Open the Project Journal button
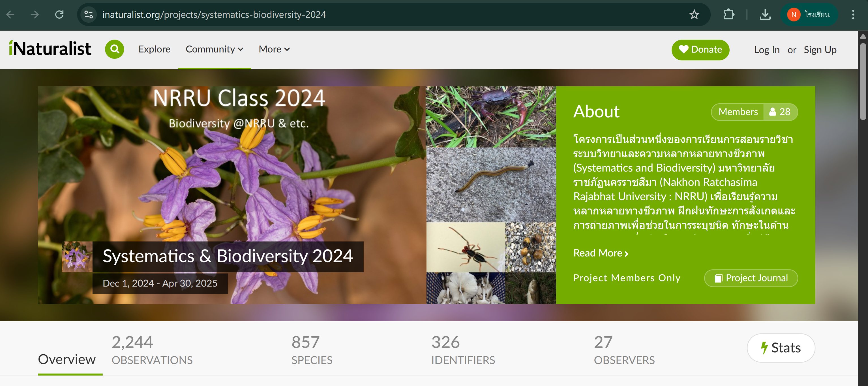Screen dimensions: 868x386 tap(751, 278)
